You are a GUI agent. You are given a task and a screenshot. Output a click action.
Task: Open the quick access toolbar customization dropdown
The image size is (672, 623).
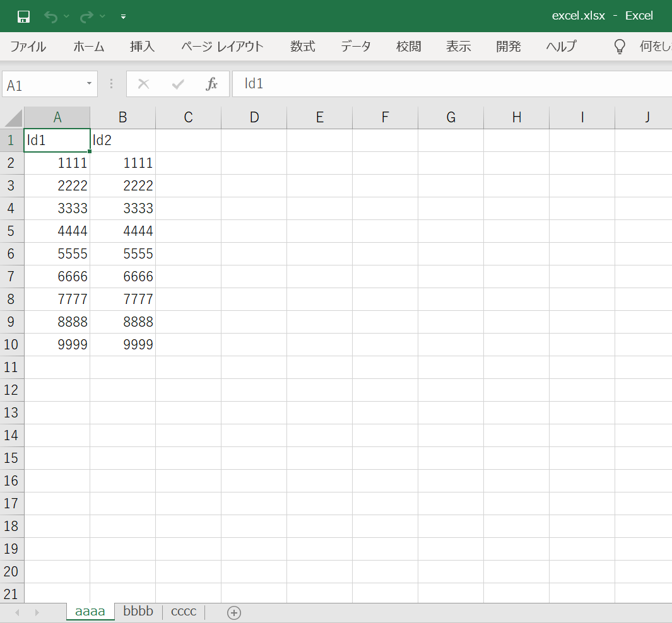(123, 16)
